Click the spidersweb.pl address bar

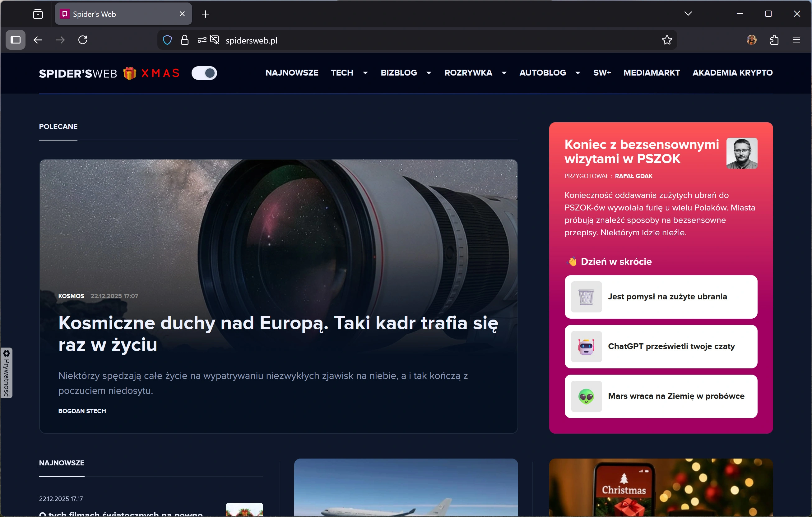[405, 40]
